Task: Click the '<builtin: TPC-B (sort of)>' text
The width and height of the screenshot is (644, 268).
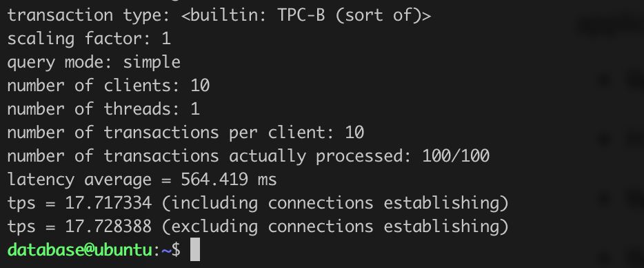Action: pos(306,16)
